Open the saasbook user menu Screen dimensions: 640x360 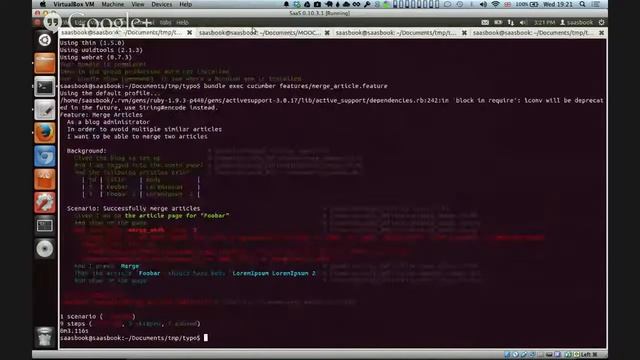coord(576,22)
